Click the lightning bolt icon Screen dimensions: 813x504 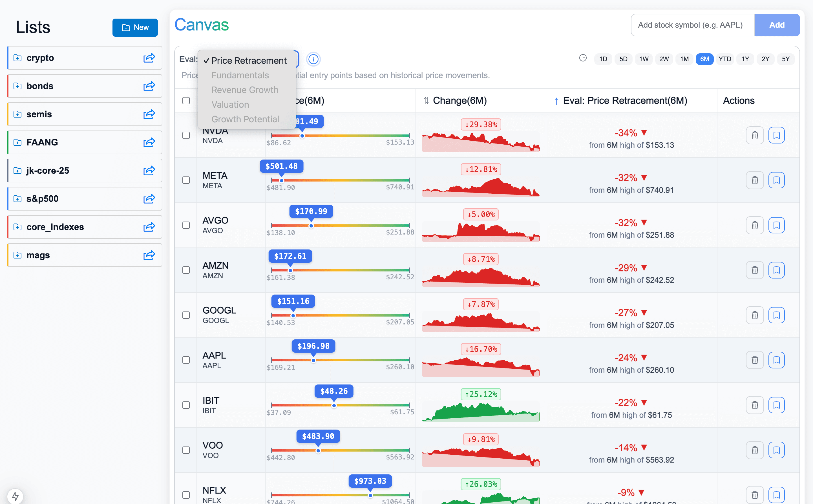pyautogui.click(x=15, y=496)
